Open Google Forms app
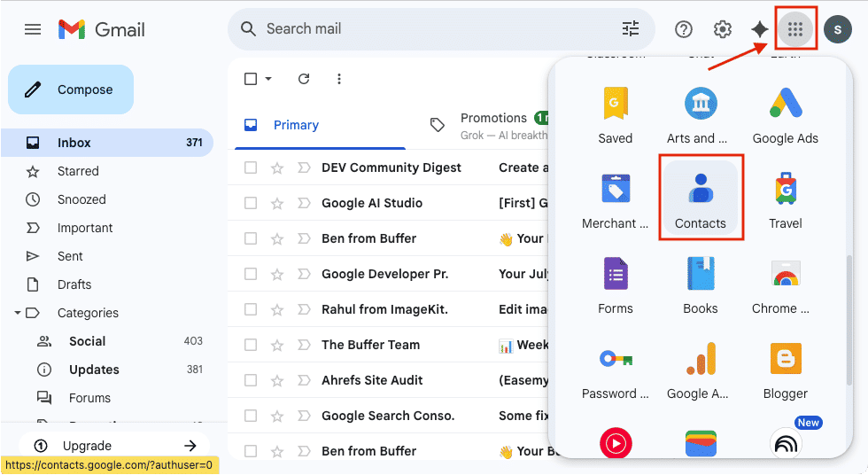Screen dimensions: 868x475 [615, 285]
